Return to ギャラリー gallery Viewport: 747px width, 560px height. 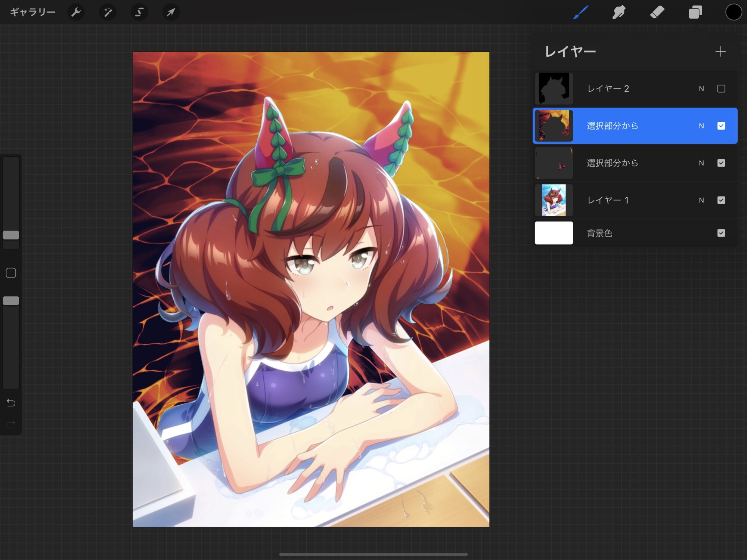[32, 12]
